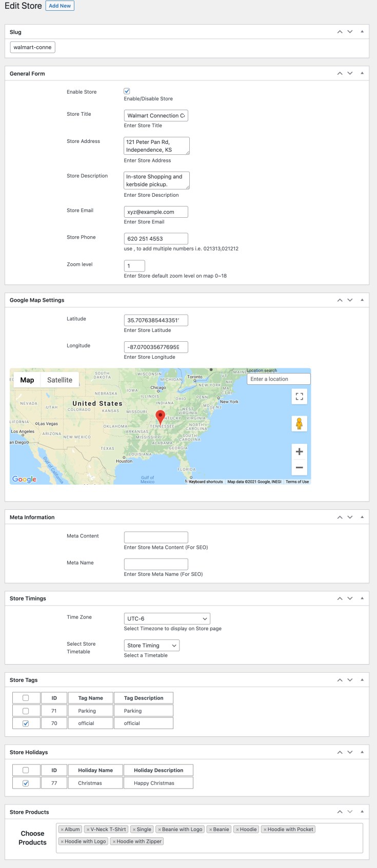Remove the Hoodie product tag
The height and width of the screenshot is (868, 377).
coord(239,829)
